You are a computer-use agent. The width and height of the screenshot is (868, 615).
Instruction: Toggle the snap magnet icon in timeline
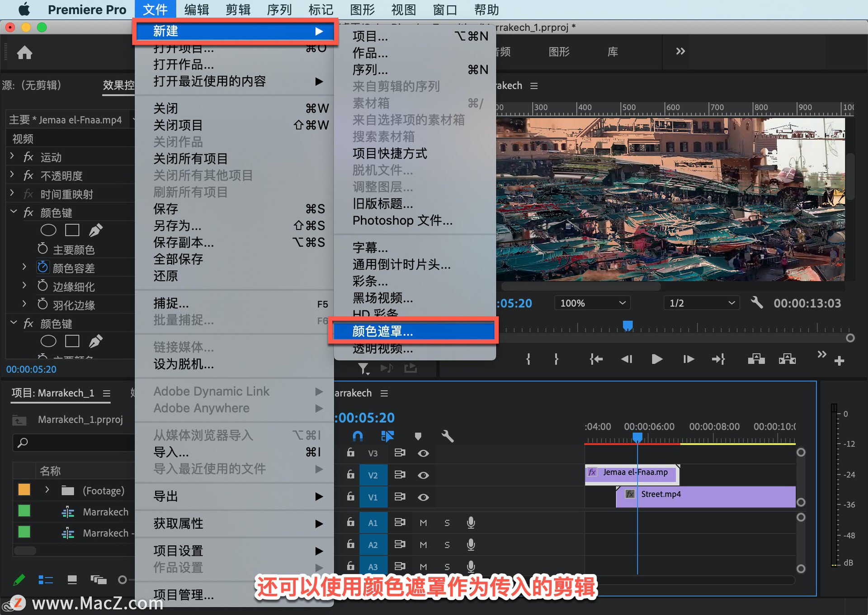click(x=357, y=436)
